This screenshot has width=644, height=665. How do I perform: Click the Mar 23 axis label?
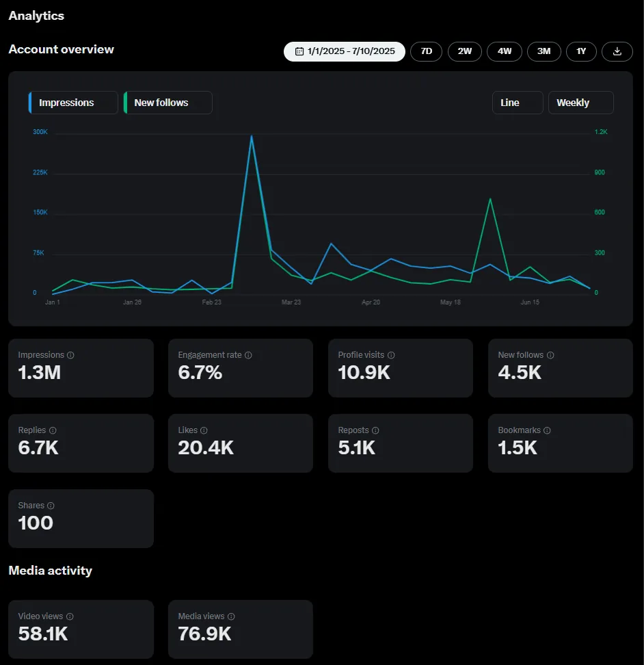click(x=291, y=302)
